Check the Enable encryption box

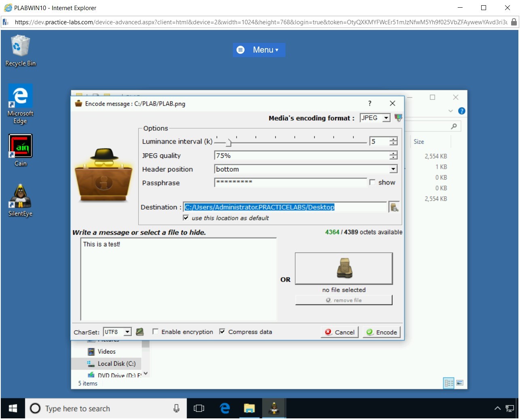click(x=155, y=332)
